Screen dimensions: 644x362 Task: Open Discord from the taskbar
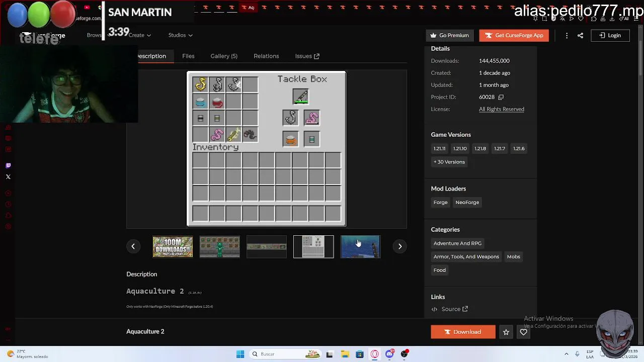[x=389, y=354]
